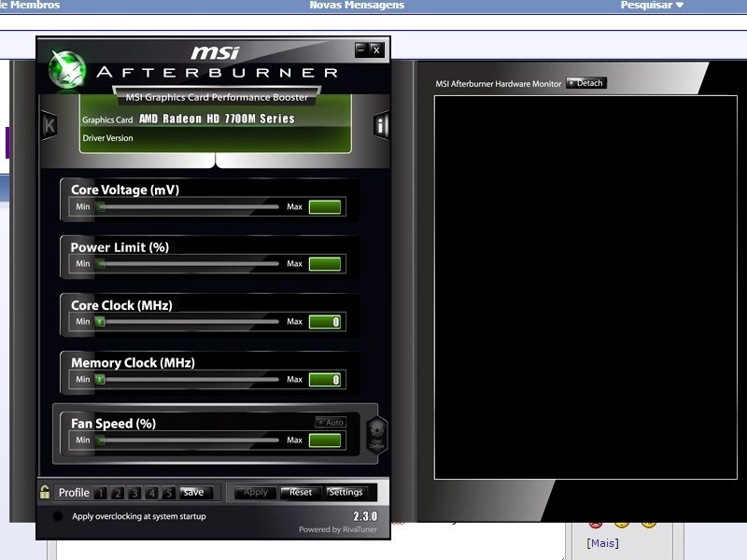Enable Apply overclocking at system startup
747x560 pixels.
[58, 516]
